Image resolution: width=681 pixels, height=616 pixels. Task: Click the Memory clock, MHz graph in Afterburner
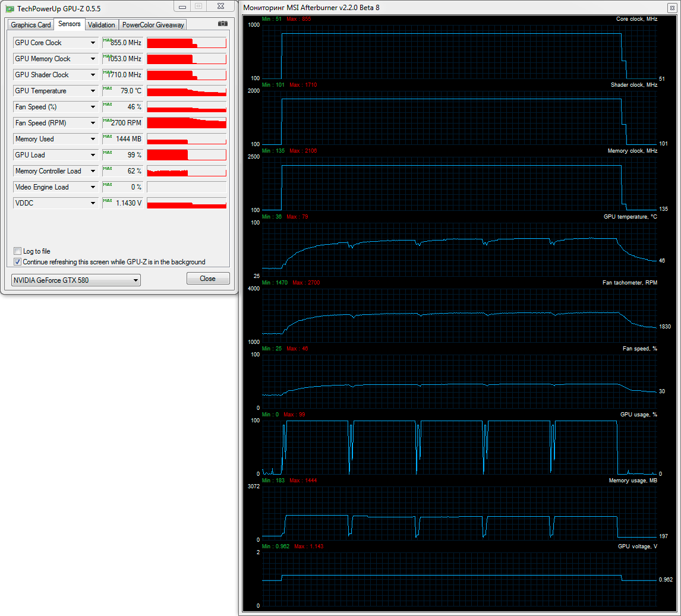459,184
